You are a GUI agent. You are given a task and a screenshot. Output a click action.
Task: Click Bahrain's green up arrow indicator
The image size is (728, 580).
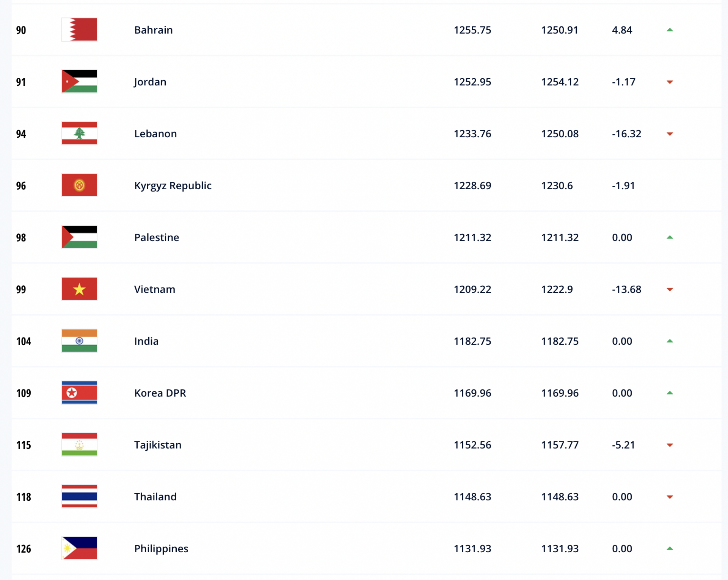tap(670, 30)
